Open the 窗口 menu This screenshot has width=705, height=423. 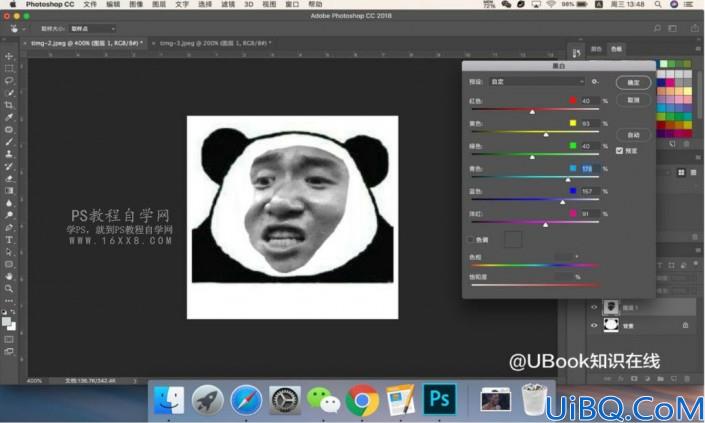point(292,4)
